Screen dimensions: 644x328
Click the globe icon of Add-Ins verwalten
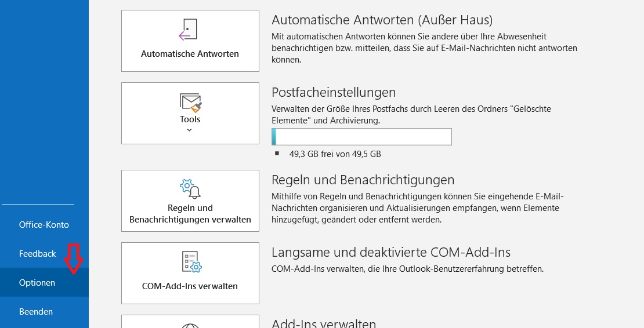(x=190, y=326)
